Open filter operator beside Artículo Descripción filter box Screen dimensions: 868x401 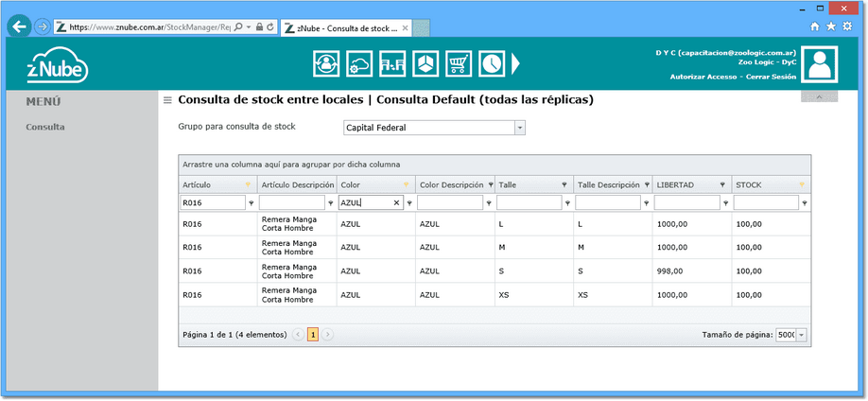[x=331, y=203]
